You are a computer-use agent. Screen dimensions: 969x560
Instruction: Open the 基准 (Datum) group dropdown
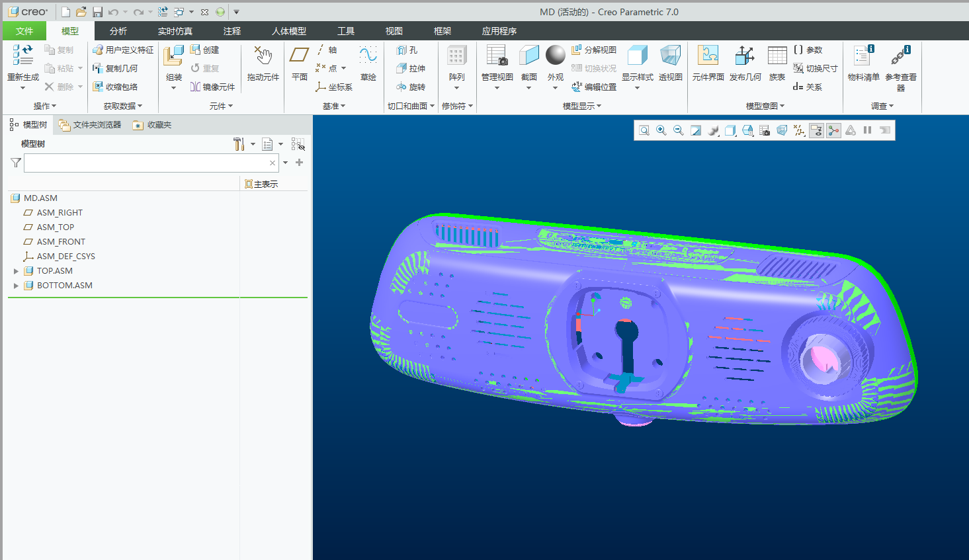(334, 106)
